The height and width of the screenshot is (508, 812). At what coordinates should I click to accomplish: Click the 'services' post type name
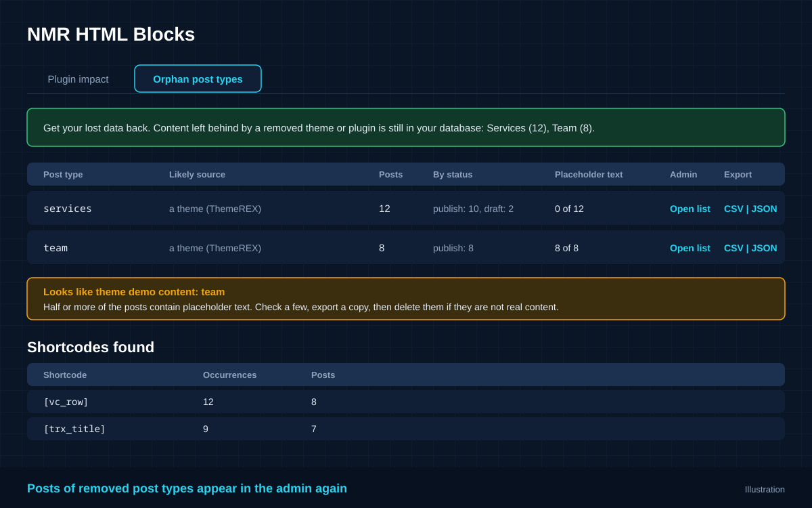(68, 209)
